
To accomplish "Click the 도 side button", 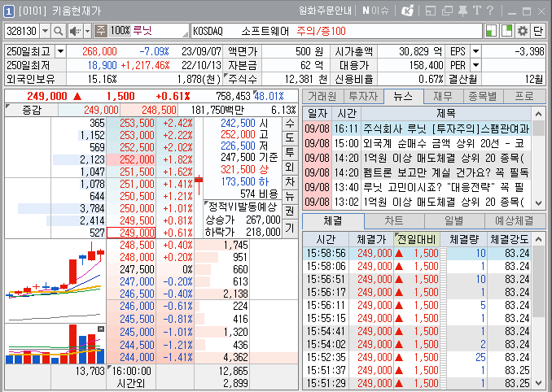I will point(290,137).
